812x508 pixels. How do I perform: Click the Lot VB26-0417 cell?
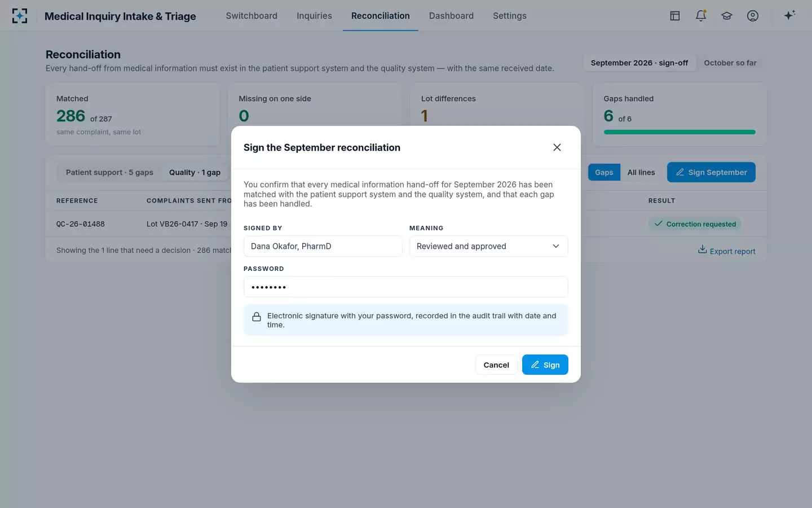187,224
